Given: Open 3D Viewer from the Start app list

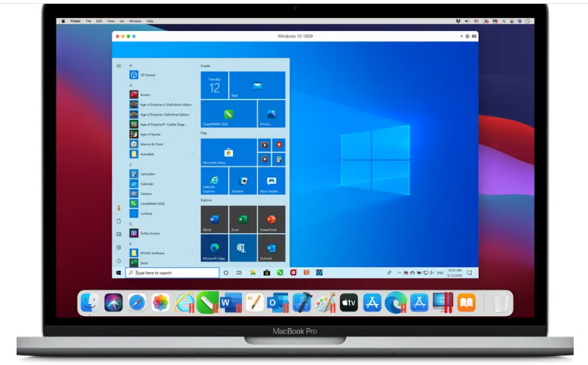Looking at the screenshot, I should pyautogui.click(x=143, y=75).
